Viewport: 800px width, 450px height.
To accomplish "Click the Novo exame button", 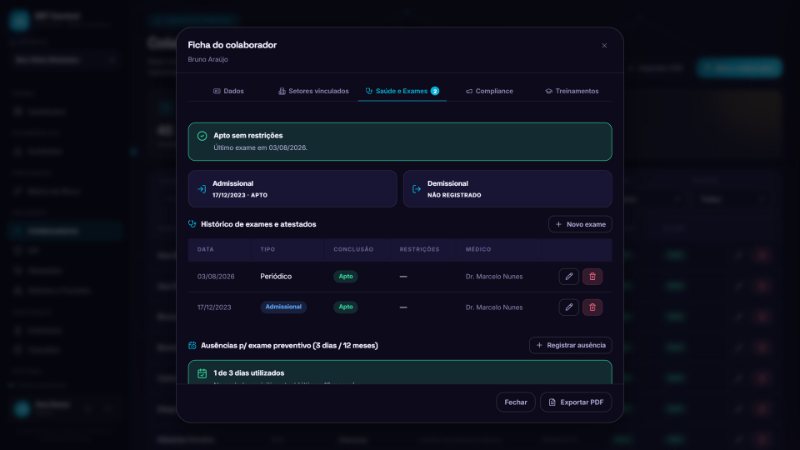I will 580,224.
